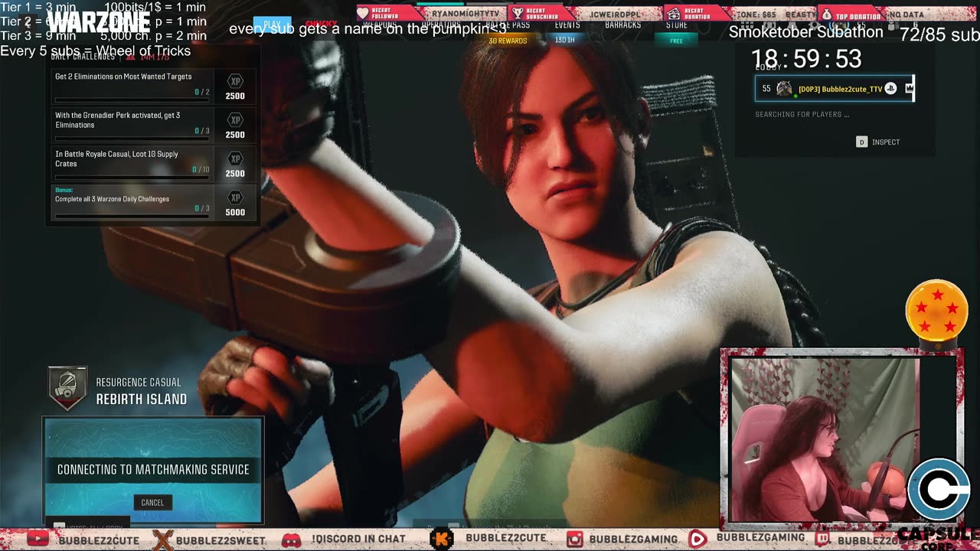Click the streamer webcam feed
The height and width of the screenshot is (551, 980).
click(825, 439)
